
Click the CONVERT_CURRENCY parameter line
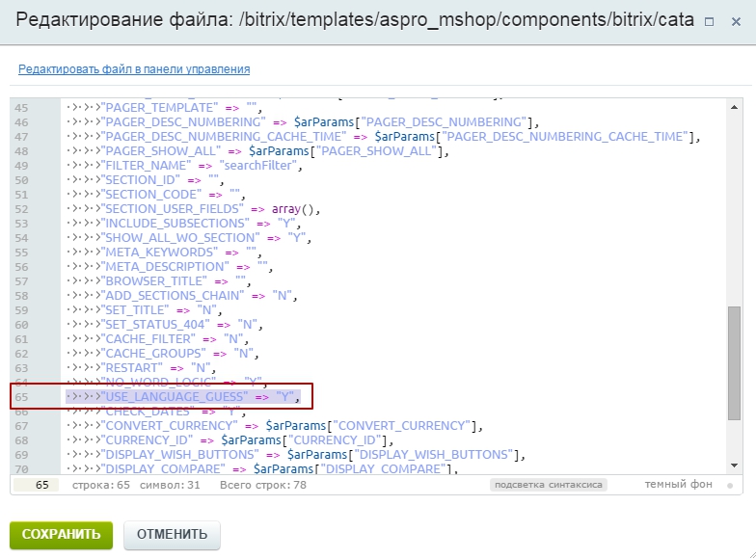[289, 425]
